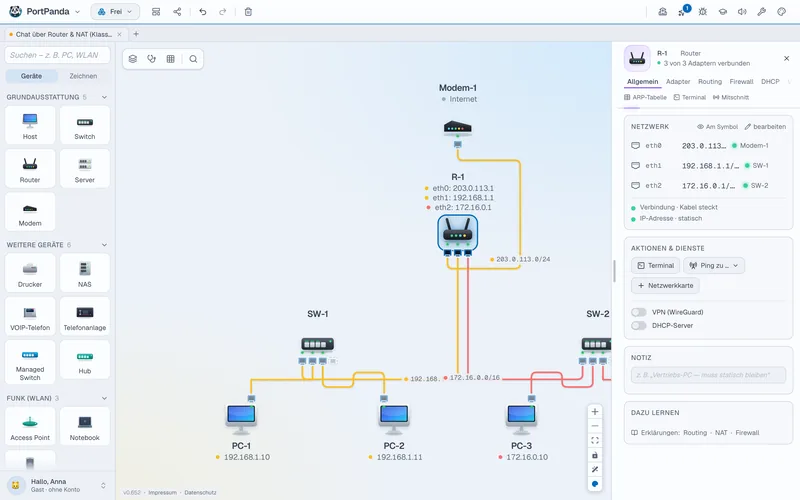Screen dimensions: 800x500
Task: Open the stethoscope diagnosis tool
Action: (x=152, y=59)
